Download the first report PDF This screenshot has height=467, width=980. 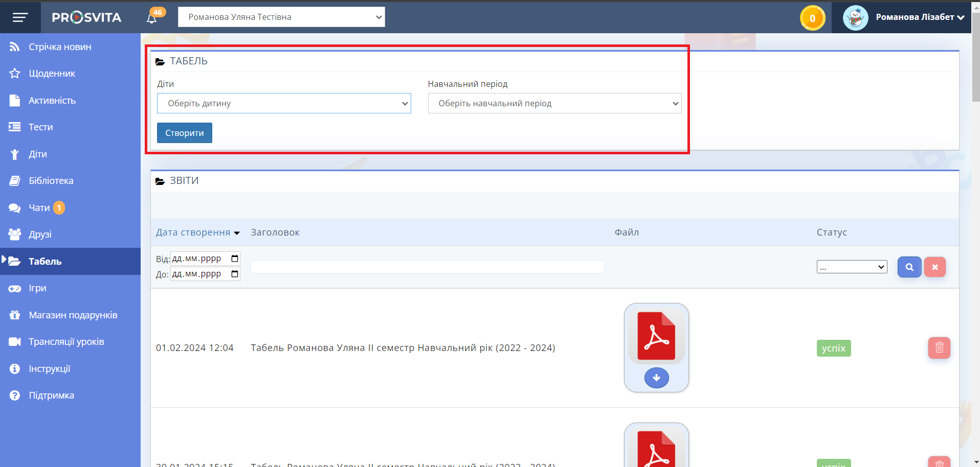656,378
